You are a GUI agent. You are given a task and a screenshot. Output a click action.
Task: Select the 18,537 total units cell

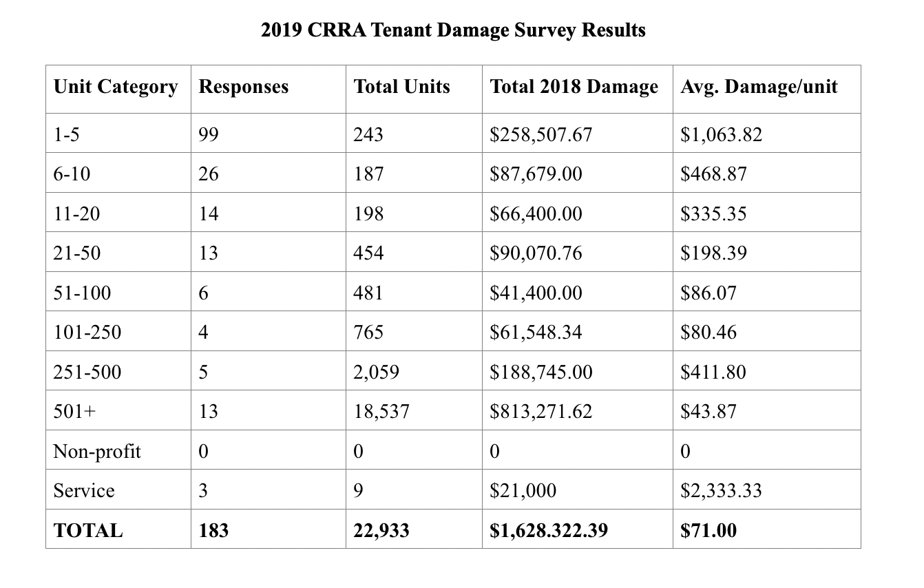414,411
